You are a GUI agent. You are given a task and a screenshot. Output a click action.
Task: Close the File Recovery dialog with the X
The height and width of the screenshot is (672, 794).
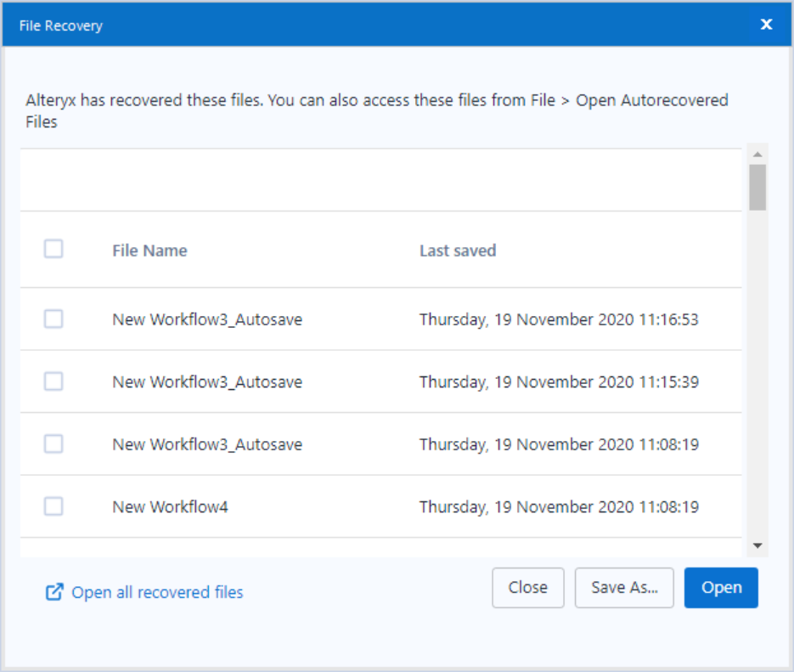766,25
